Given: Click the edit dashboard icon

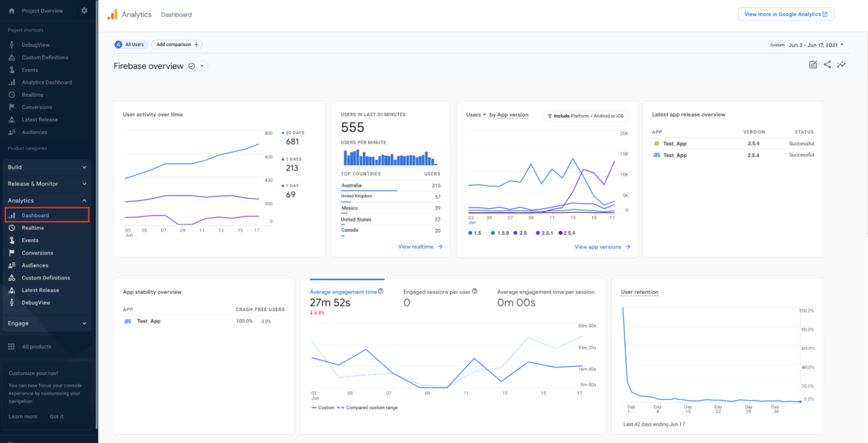Looking at the screenshot, I should 812,65.
